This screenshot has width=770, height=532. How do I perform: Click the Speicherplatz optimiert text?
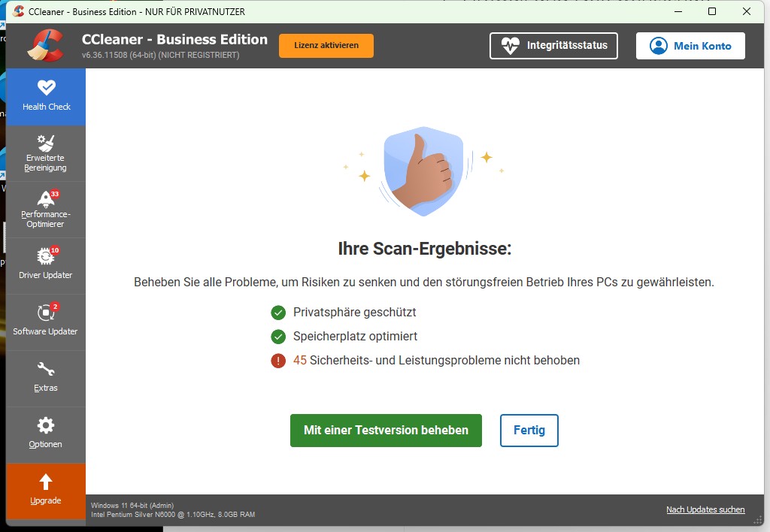point(355,336)
